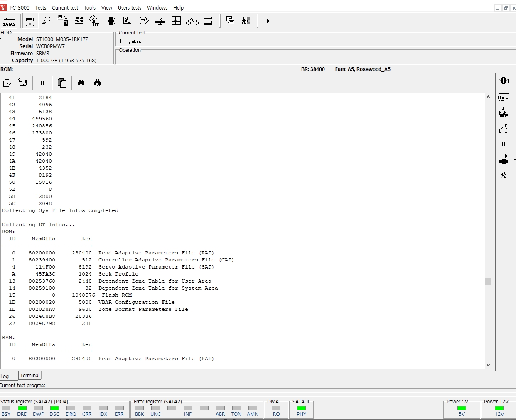Click the hammer and wrench tools icon
The image size is (516, 420).
point(504,175)
